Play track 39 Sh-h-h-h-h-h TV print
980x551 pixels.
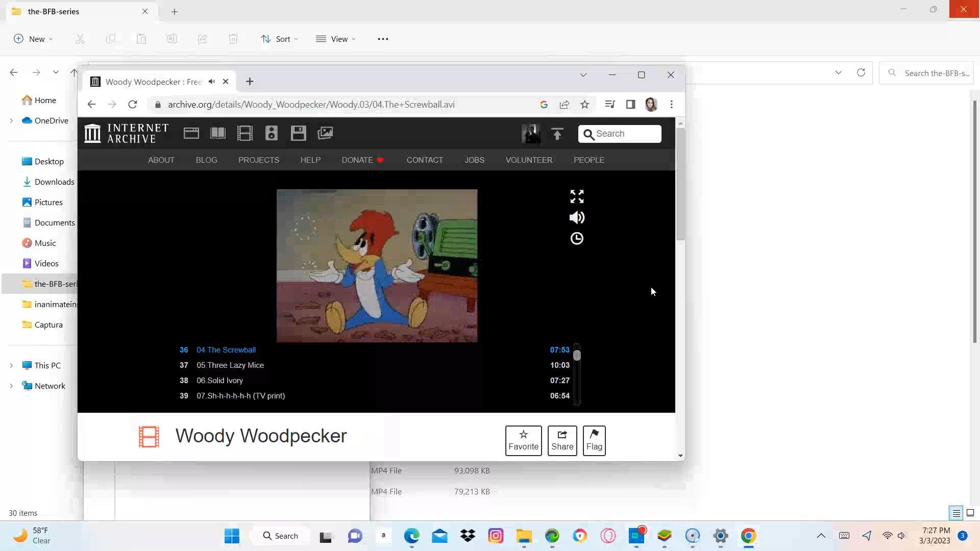coord(375,396)
